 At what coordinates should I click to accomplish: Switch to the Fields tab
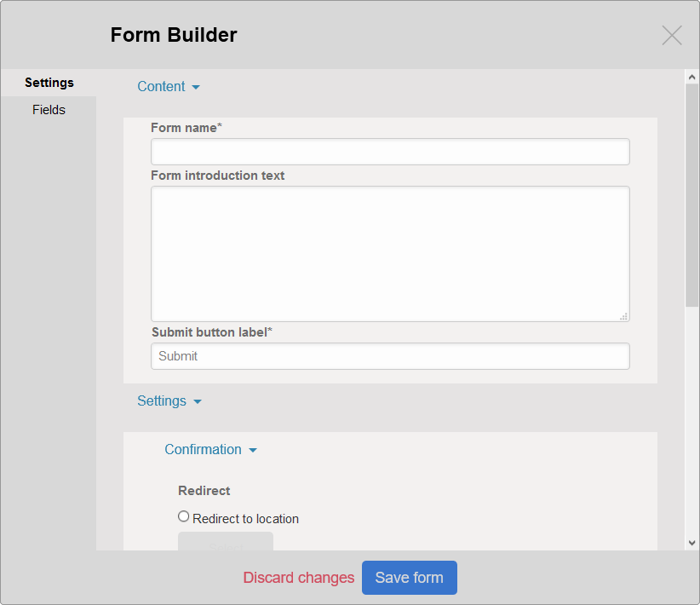click(x=49, y=110)
